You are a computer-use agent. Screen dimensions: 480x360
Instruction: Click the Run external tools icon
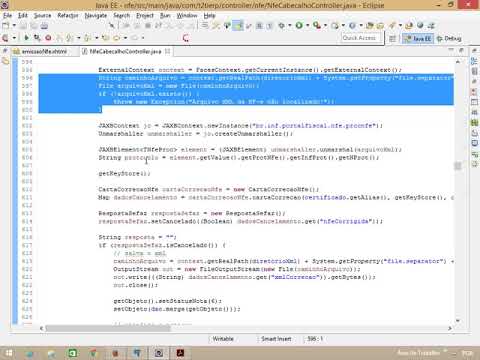click(x=317, y=26)
